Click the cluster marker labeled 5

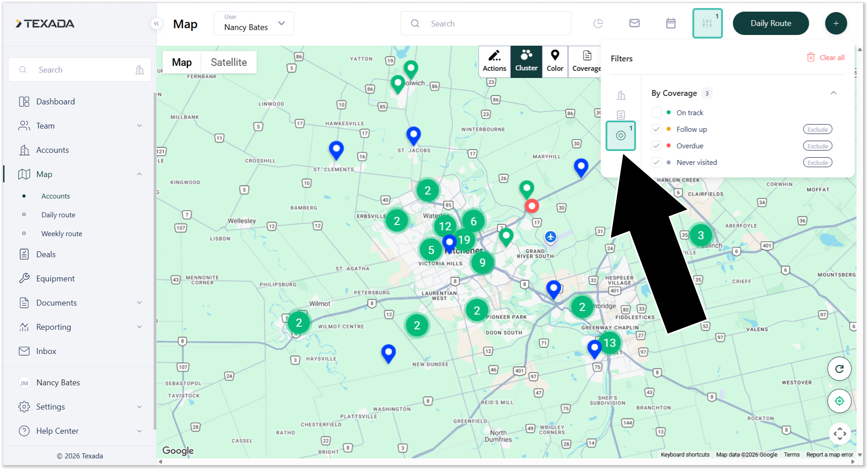tap(431, 250)
